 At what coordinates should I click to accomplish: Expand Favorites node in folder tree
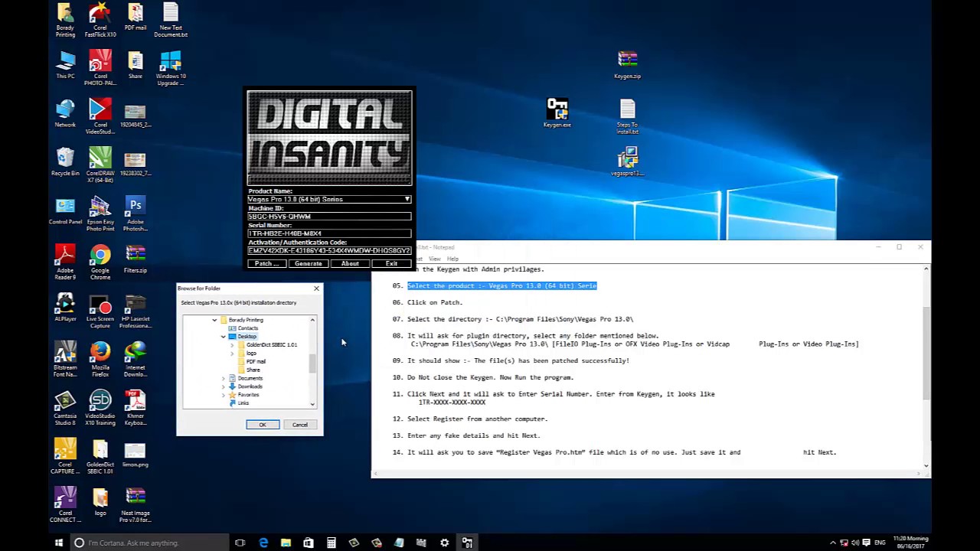click(224, 395)
